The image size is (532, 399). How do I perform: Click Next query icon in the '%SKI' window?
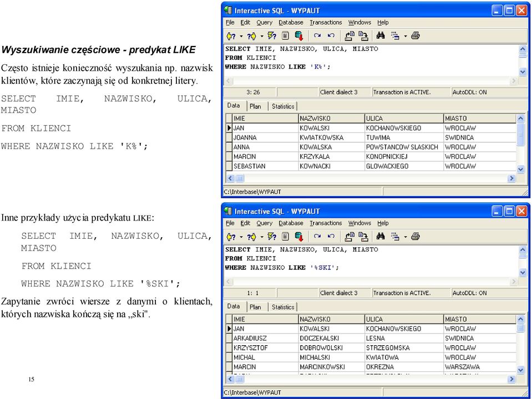click(251, 237)
